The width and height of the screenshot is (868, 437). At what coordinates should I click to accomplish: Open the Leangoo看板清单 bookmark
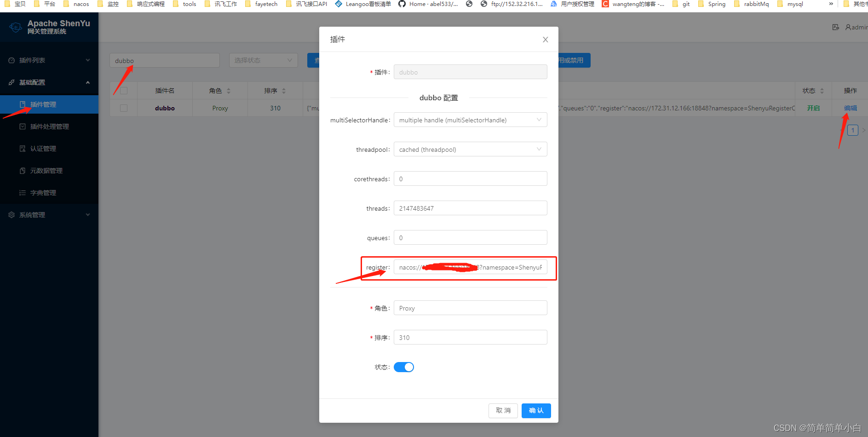click(363, 4)
